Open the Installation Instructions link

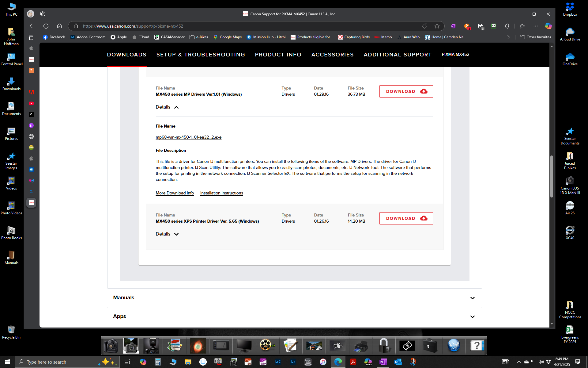(221, 193)
